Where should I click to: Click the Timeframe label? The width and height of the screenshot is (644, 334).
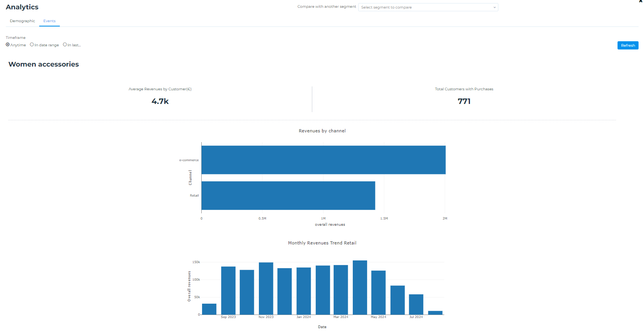point(16,38)
